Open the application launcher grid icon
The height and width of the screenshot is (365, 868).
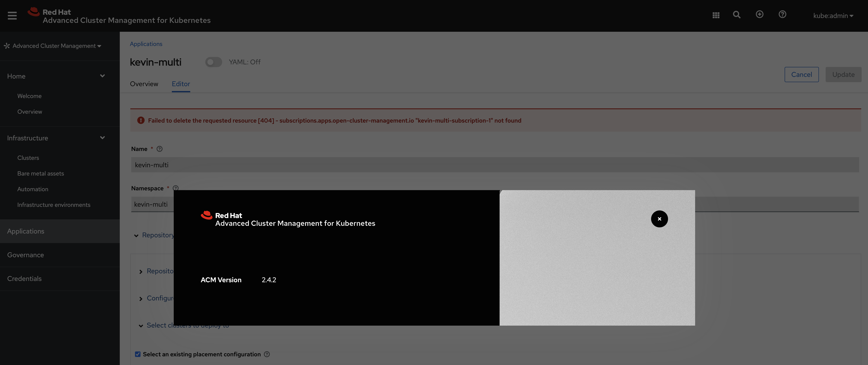(x=716, y=15)
